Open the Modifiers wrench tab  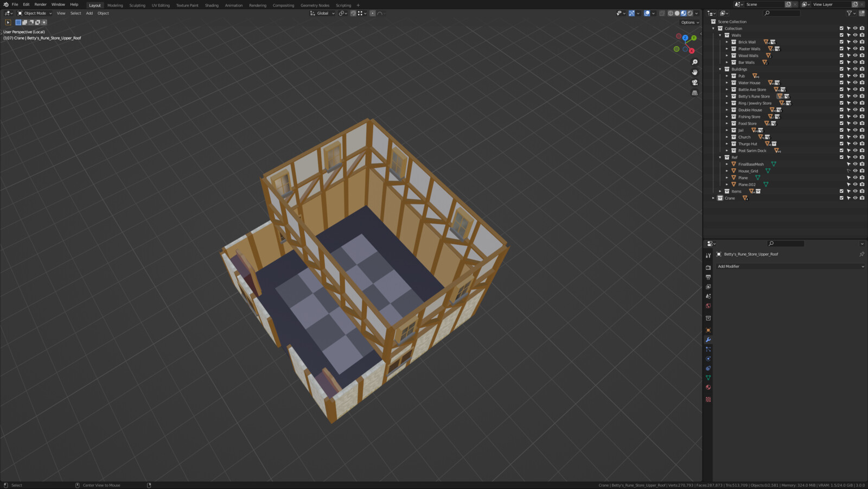(708, 340)
